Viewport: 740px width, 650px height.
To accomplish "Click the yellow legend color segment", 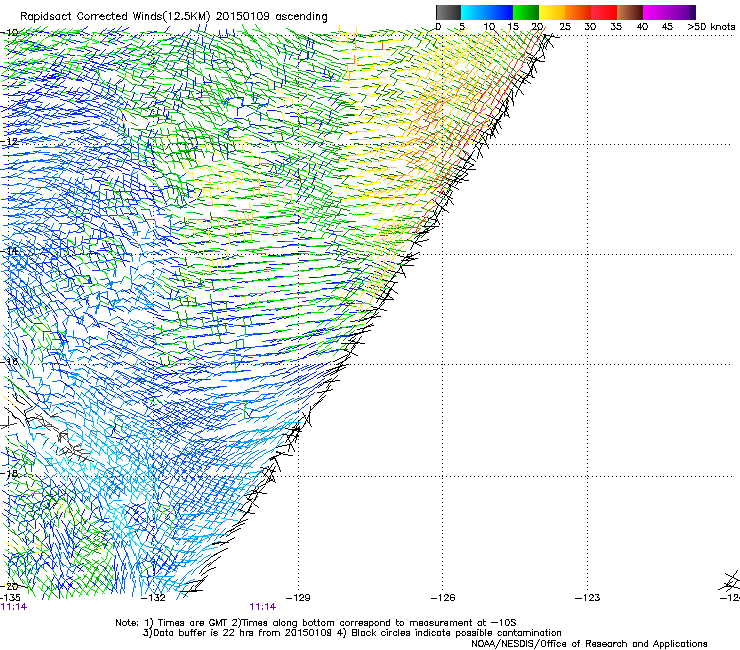I will [552, 12].
